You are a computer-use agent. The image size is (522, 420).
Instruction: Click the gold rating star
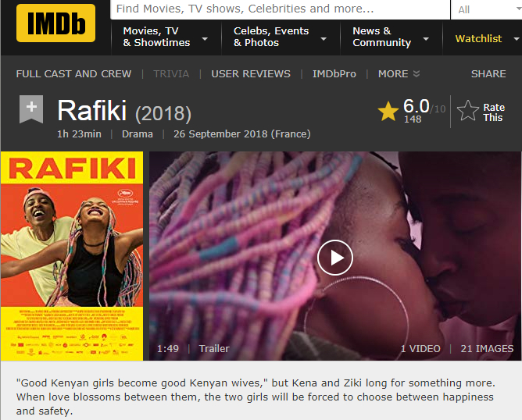pyautogui.click(x=388, y=111)
